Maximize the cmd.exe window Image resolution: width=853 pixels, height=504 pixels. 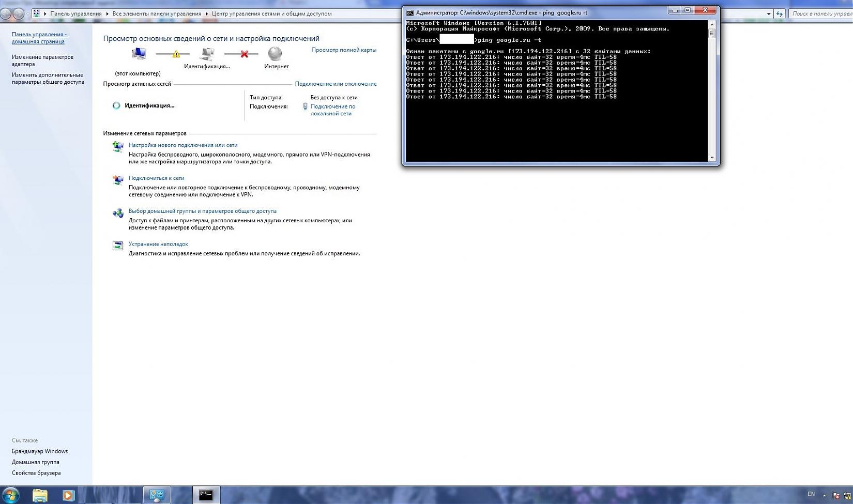[x=688, y=10]
